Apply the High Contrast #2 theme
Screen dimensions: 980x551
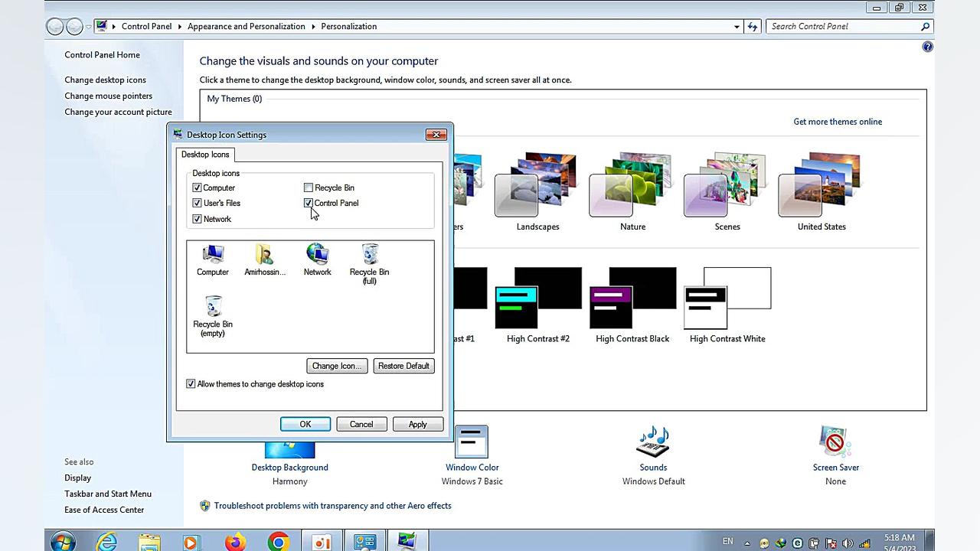pos(538,305)
